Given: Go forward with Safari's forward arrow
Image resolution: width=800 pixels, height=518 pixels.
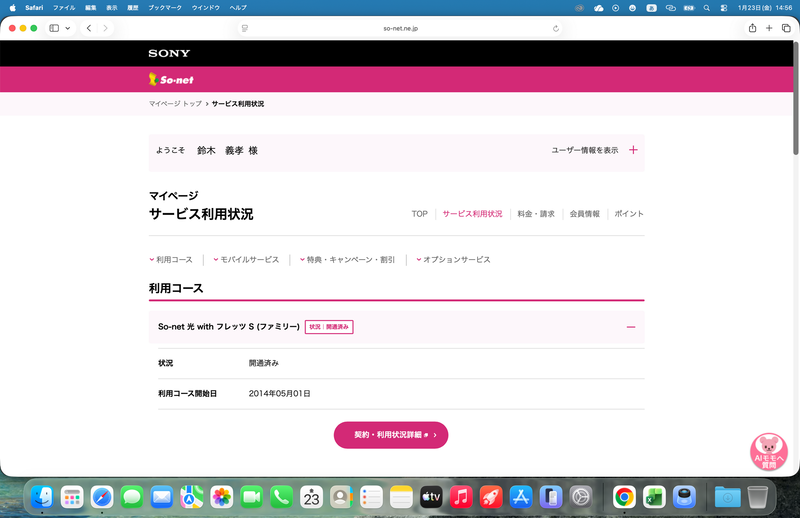Looking at the screenshot, I should [105, 28].
